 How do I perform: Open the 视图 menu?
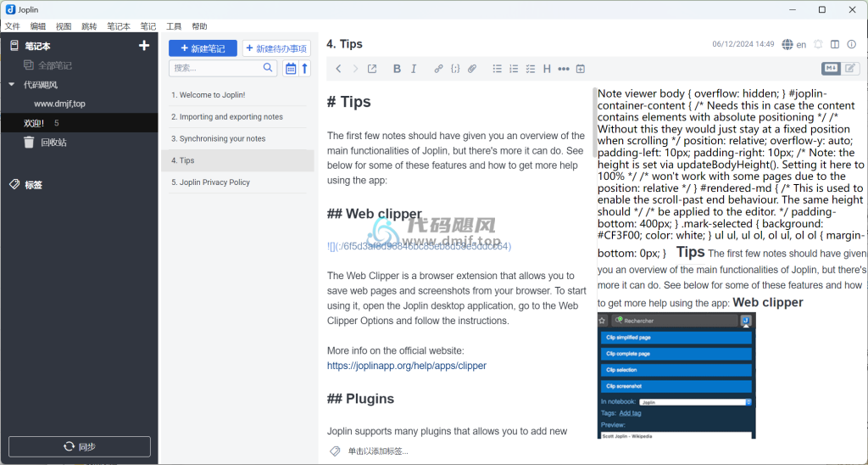pyautogui.click(x=64, y=26)
